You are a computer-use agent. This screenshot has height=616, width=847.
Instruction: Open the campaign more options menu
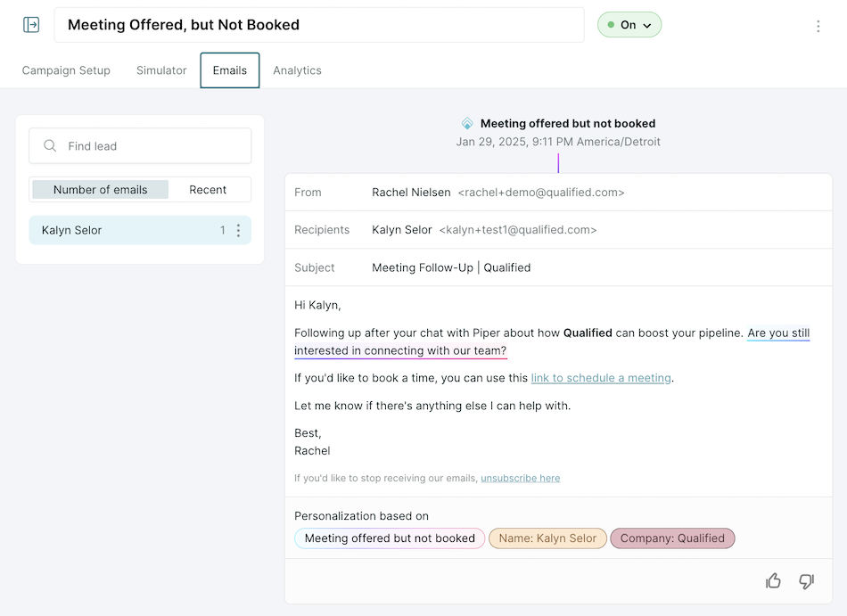(x=818, y=26)
